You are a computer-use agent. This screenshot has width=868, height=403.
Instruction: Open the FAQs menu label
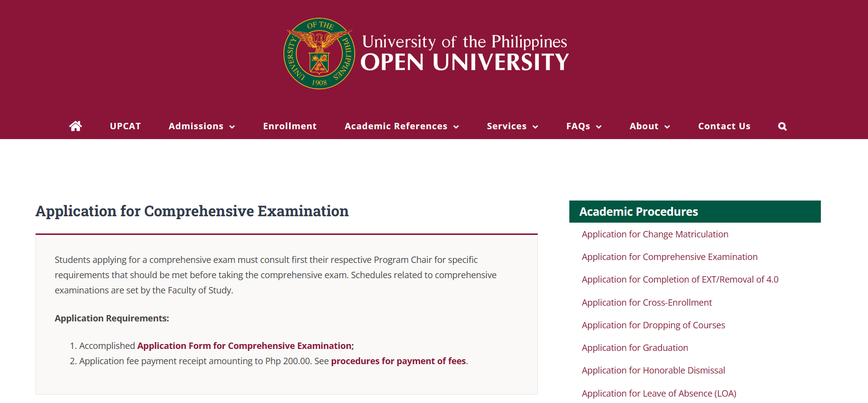pyautogui.click(x=578, y=126)
